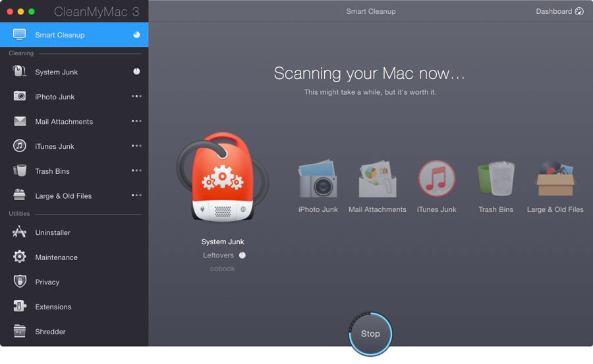Viewport: 593px width, 364px height.
Task: Click the Leftovers status text
Action: (218, 255)
